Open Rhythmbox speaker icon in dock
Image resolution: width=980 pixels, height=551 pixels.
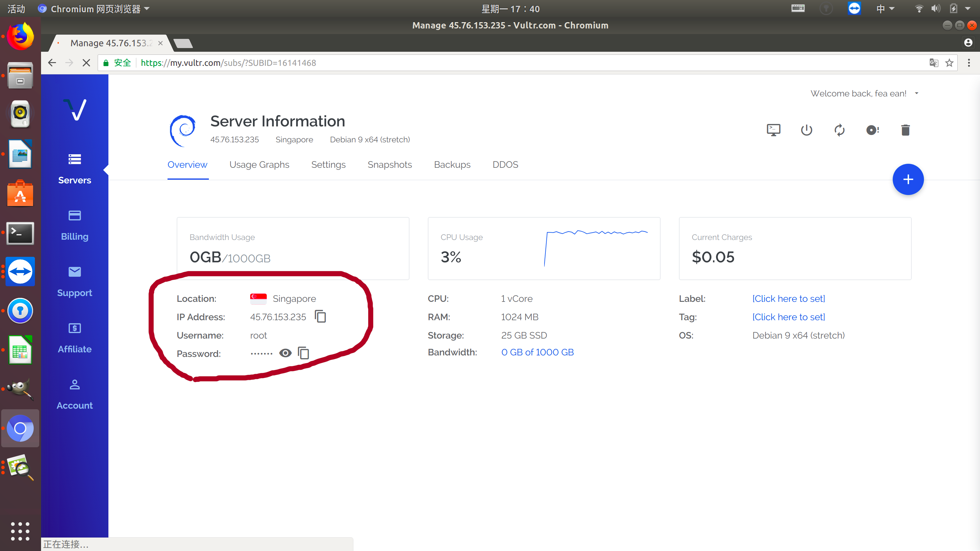click(x=20, y=114)
